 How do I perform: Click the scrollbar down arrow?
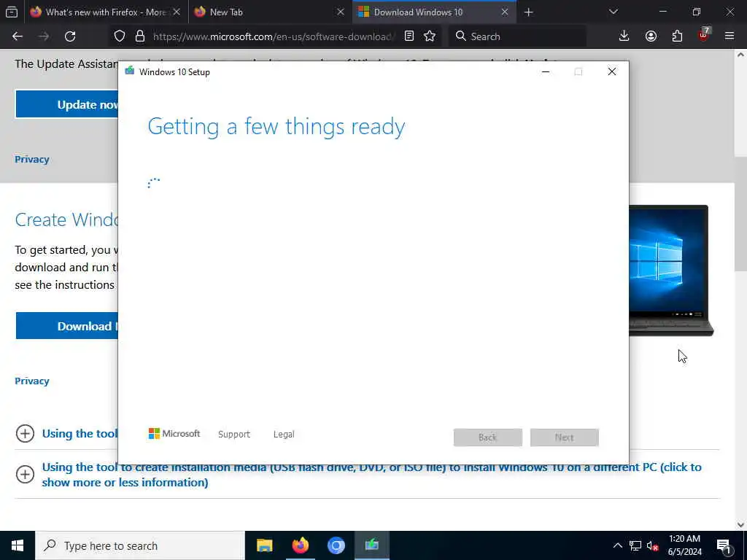point(740,525)
